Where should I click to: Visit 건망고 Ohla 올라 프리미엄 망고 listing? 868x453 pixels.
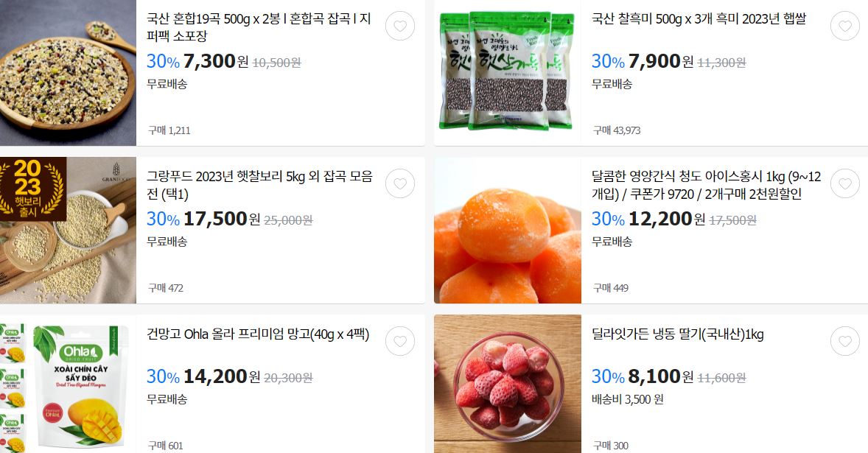coord(258,334)
